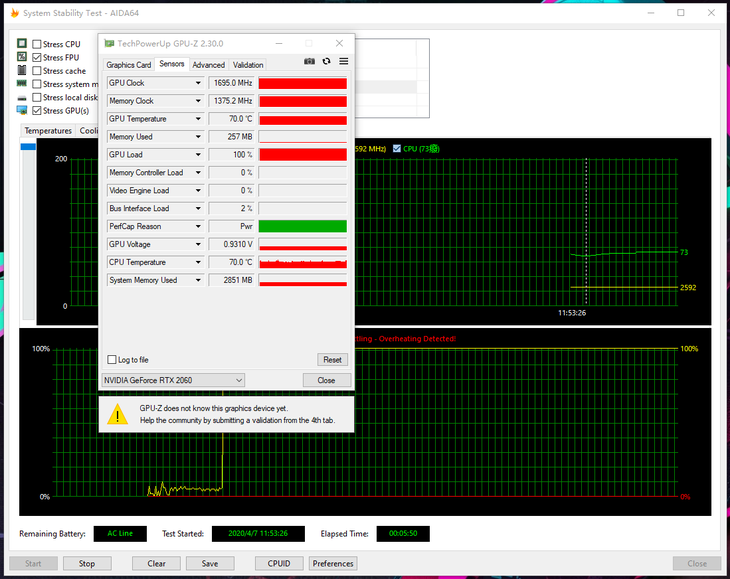Screen dimensions: 730x579
Task: Click the GPU-Z app icon in title bar
Action: point(109,44)
